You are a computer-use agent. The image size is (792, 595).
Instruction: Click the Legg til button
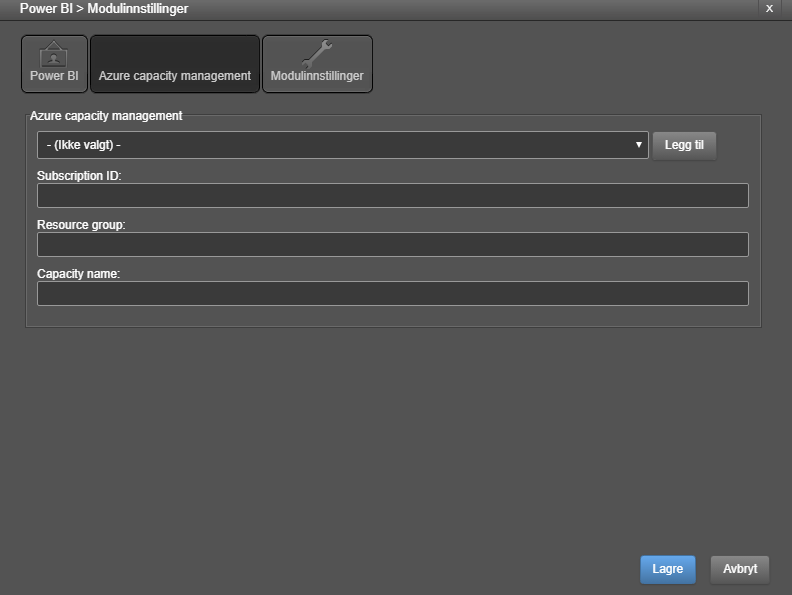684,145
